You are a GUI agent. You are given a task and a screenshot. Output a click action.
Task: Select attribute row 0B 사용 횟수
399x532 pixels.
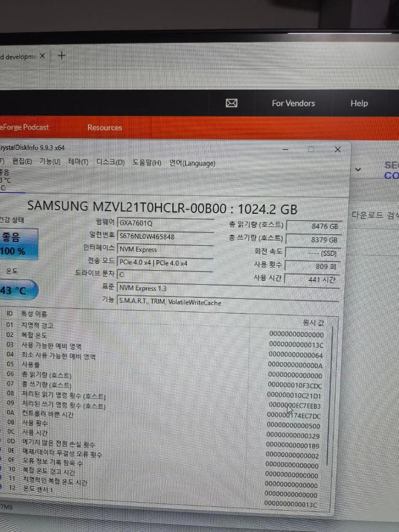point(163,428)
